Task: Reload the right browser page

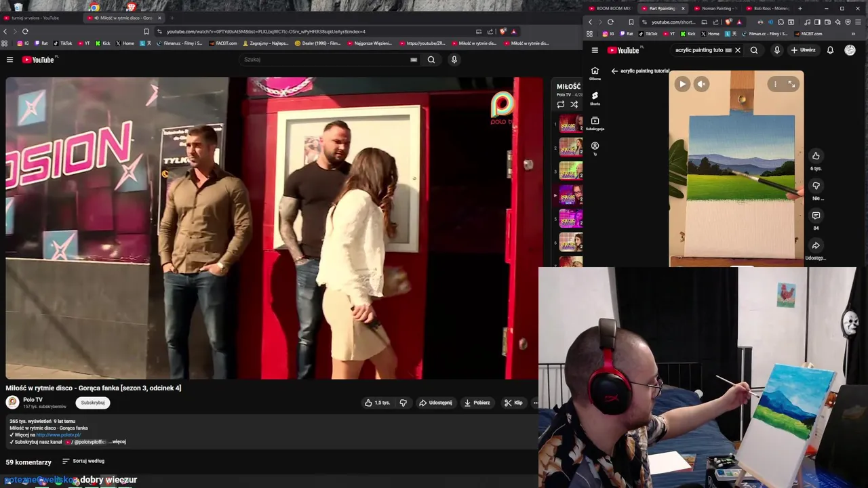Action: [610, 22]
